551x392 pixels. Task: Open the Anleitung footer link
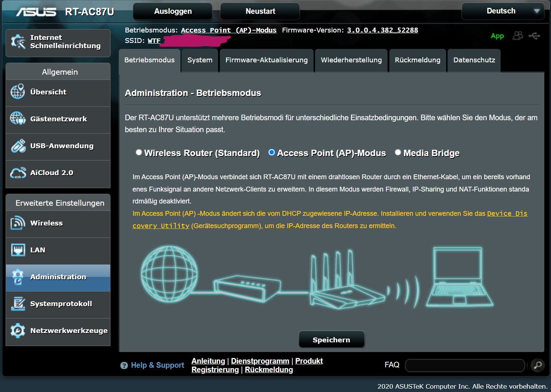point(208,361)
